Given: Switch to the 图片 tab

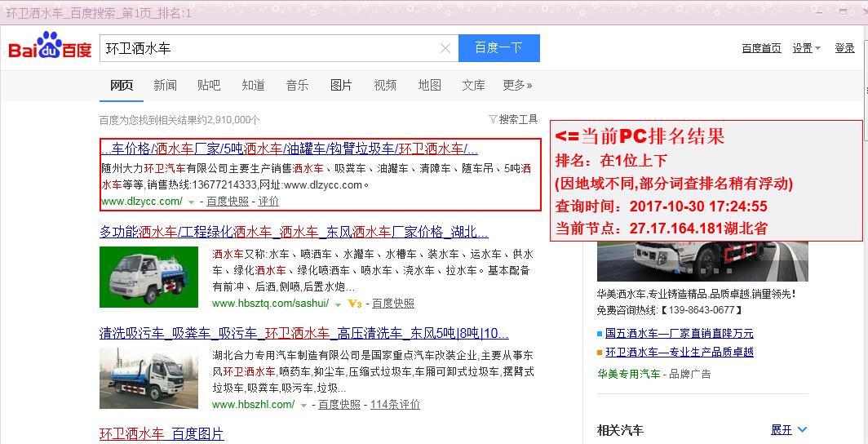Looking at the screenshot, I should 341,85.
